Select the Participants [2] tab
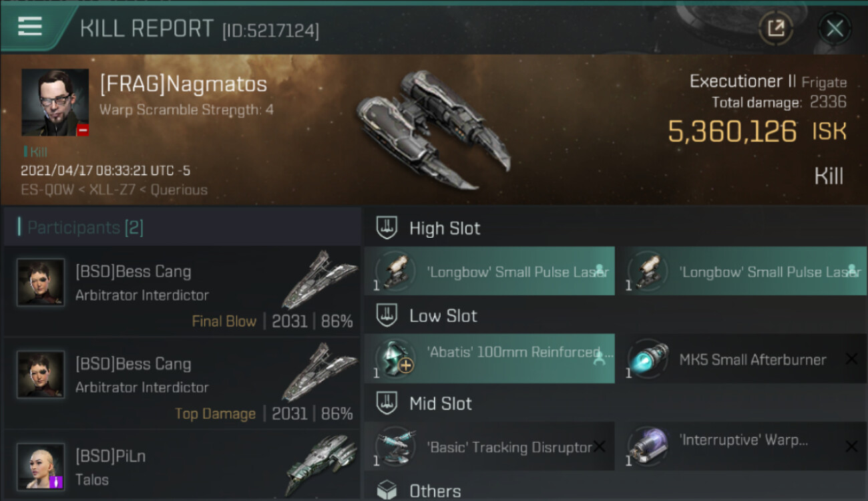This screenshot has height=501, width=868. click(x=85, y=228)
